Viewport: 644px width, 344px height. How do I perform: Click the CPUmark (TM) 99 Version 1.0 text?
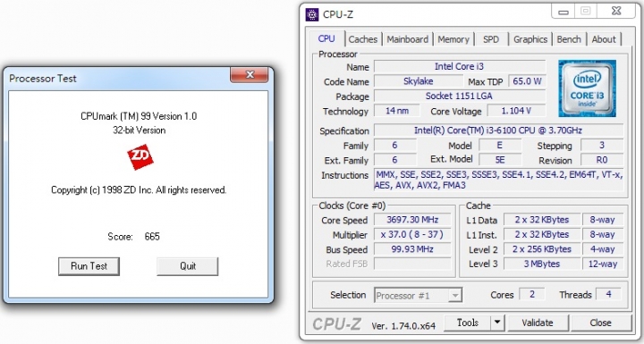139,116
